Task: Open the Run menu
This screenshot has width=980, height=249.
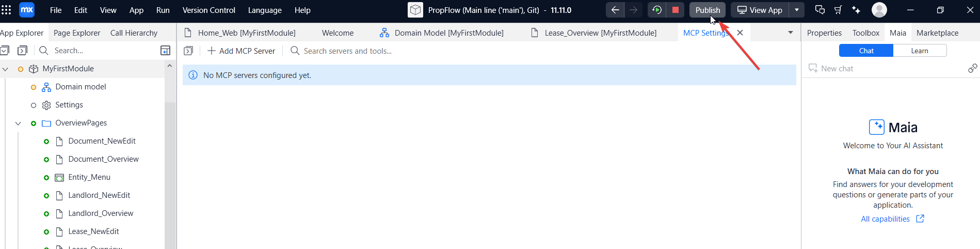Action: coord(163,10)
